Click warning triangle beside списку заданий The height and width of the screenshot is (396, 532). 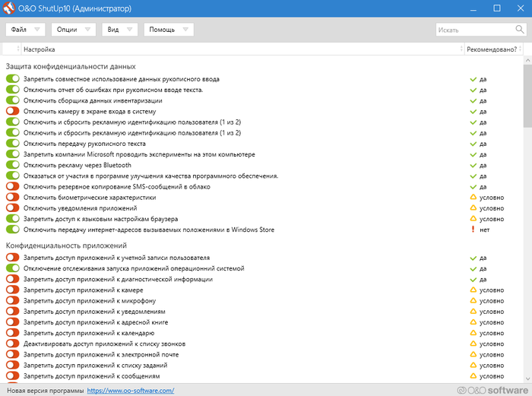coord(473,365)
